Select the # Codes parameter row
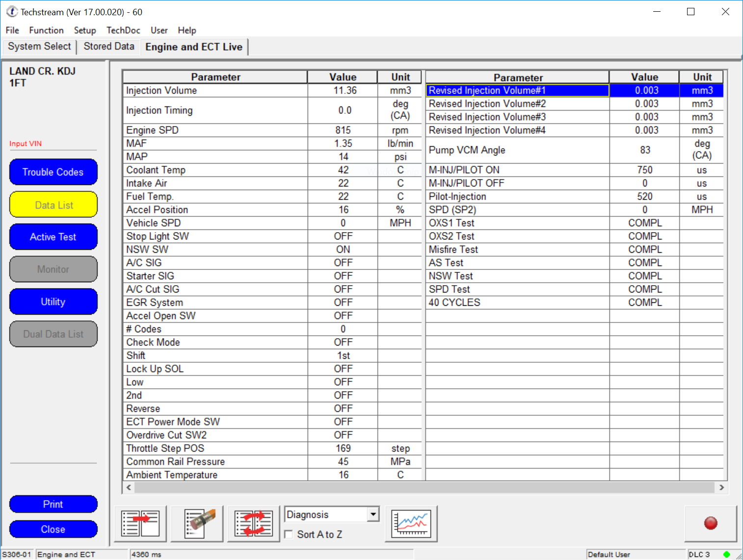The height and width of the screenshot is (560, 743). point(272,329)
